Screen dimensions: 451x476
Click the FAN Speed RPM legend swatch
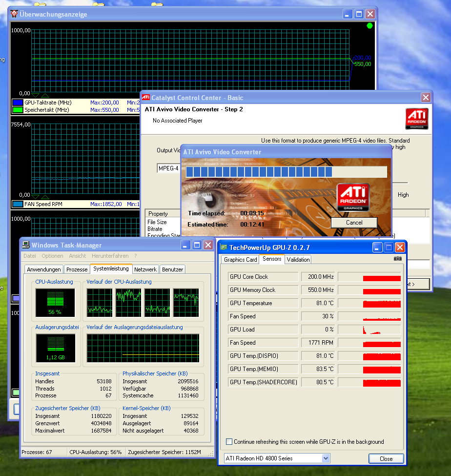18,204
